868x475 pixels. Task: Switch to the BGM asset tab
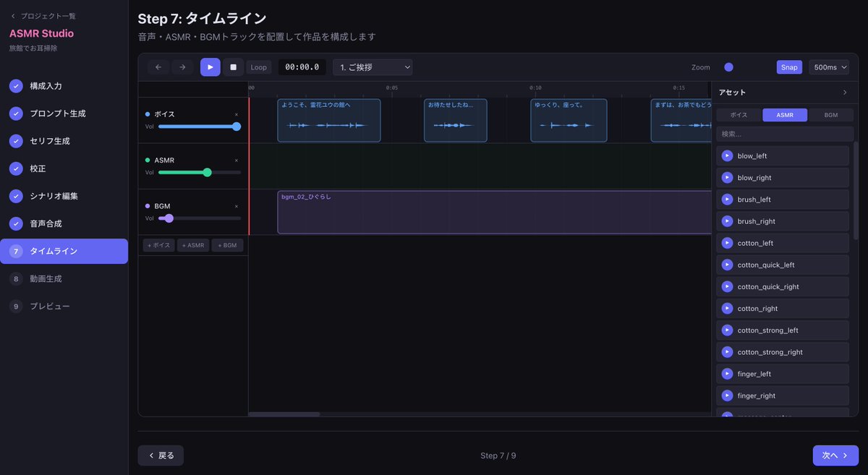tap(830, 114)
